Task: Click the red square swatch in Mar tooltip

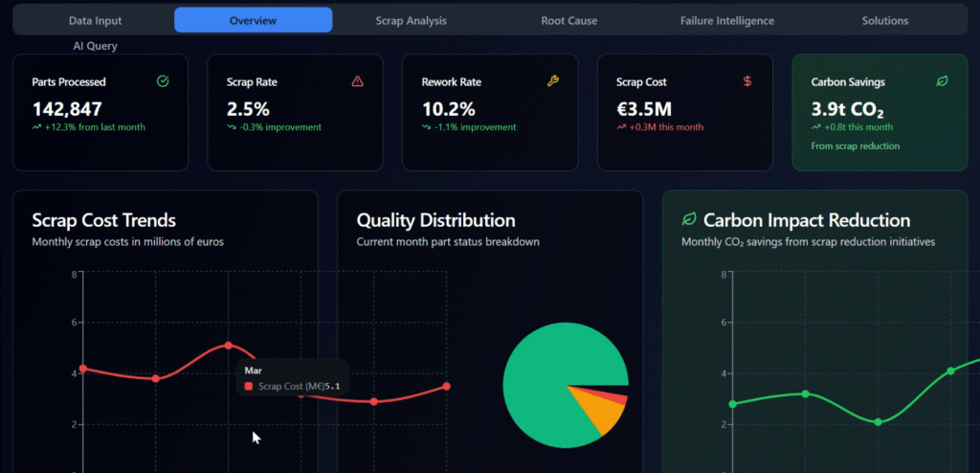Action: (x=249, y=387)
